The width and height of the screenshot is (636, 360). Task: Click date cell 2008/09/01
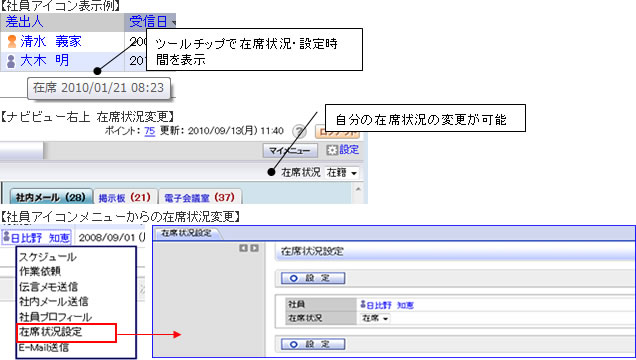112,238
